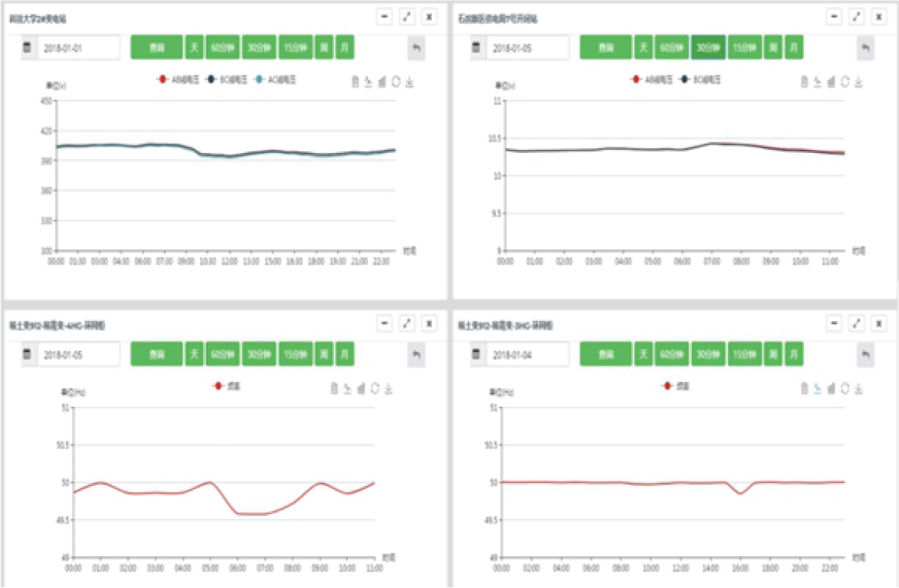Toggle 频率 legend in 2018-01-04 frequency chart
This screenshot has height=588, width=899.
[675, 386]
